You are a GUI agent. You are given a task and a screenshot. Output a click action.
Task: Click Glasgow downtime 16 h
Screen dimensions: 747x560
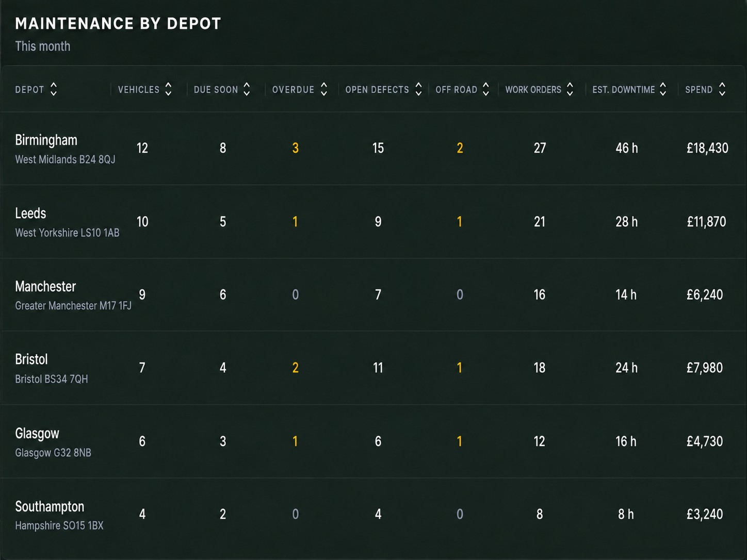coord(626,441)
